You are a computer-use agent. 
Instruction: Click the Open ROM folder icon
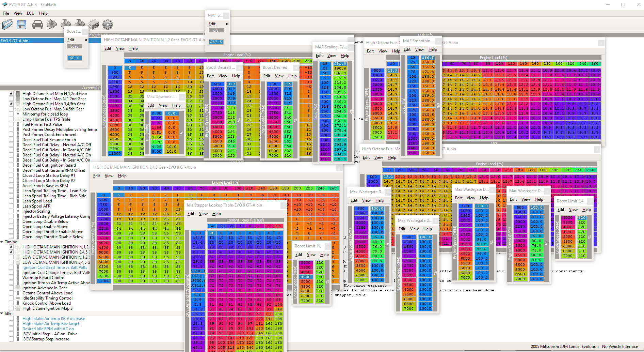coord(7,25)
